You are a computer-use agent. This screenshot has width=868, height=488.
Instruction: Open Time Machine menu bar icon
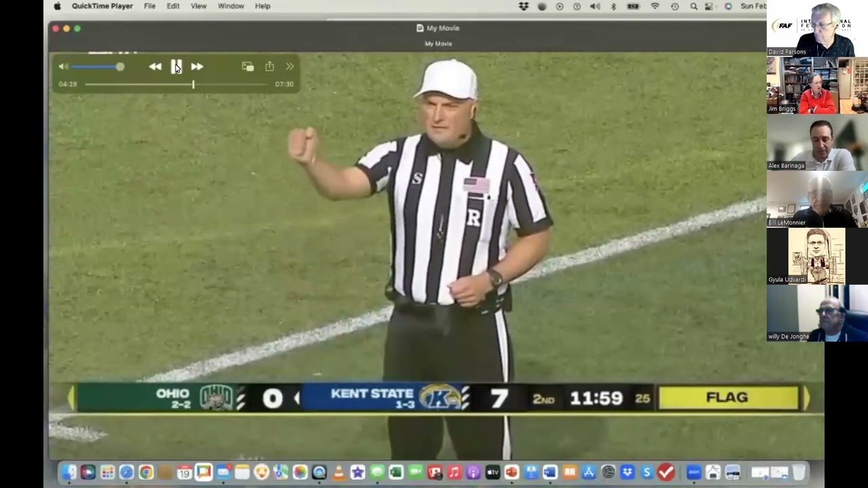(675, 6)
